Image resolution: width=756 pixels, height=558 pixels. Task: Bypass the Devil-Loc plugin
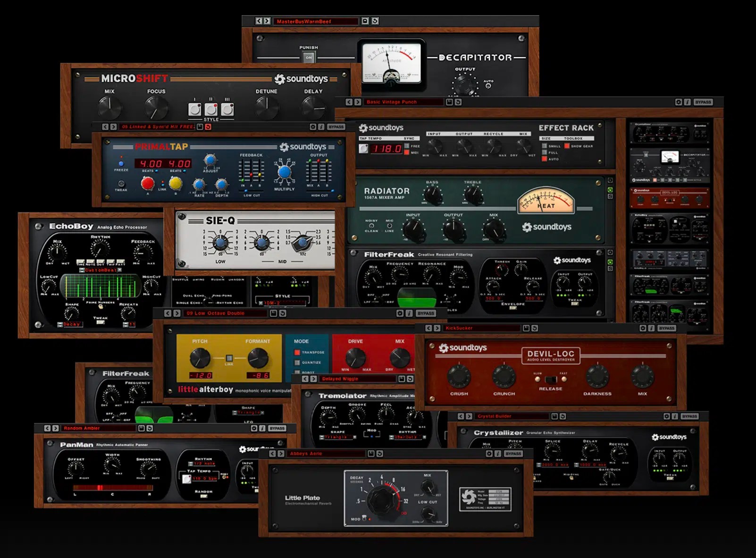667,328
